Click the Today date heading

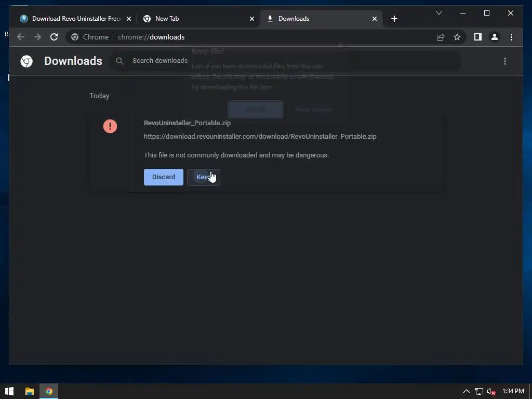pos(99,96)
